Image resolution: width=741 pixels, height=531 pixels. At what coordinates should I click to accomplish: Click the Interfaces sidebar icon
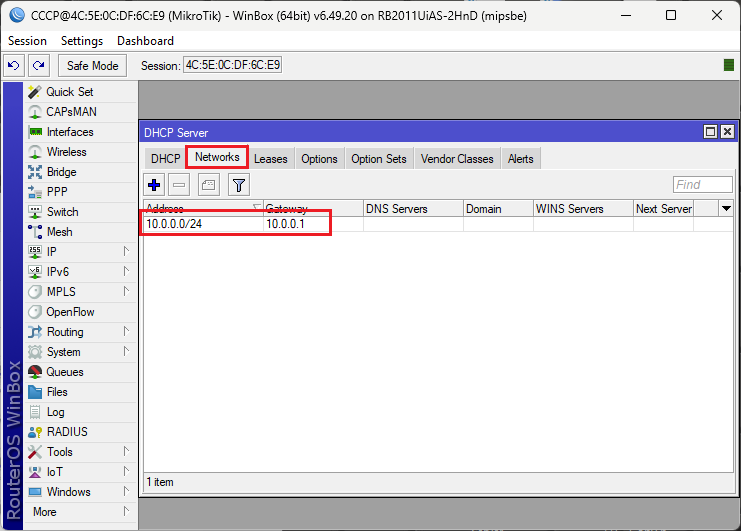(34, 132)
